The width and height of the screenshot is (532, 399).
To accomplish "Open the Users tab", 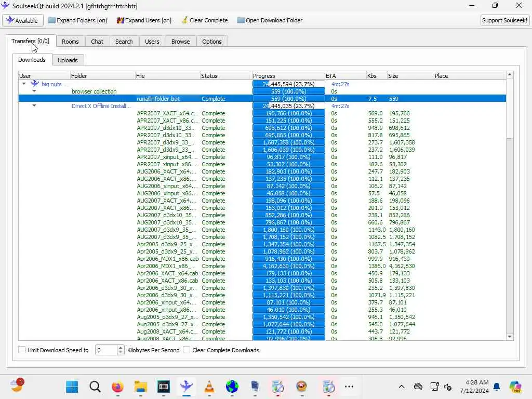I will coord(152,42).
